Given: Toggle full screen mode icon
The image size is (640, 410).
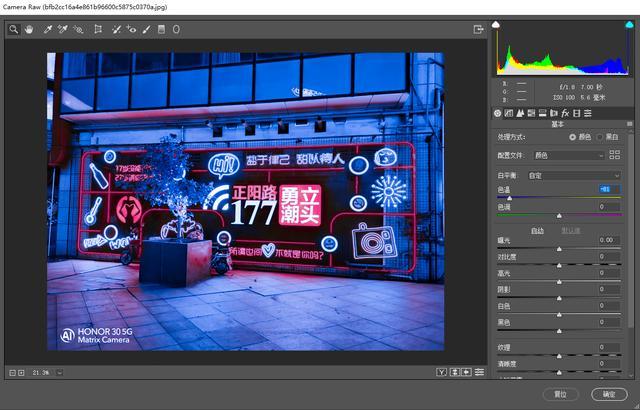Looking at the screenshot, I should [479, 30].
